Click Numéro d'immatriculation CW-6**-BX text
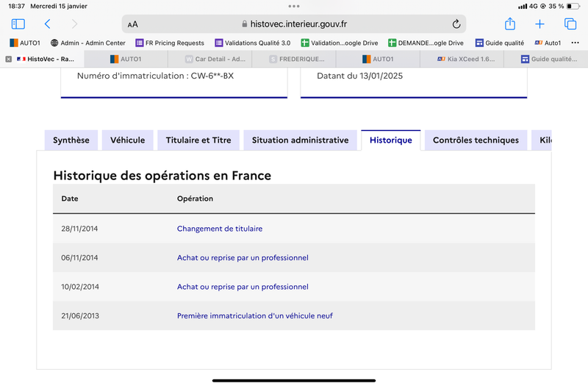Image resolution: width=588 pixels, height=386 pixels. (155, 76)
